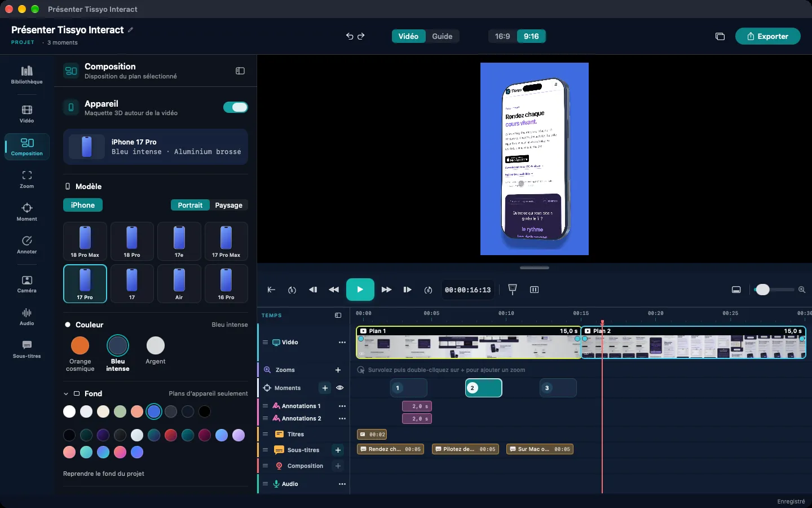812x508 pixels.
Task: Open the Annoter sidebar panel
Action: click(x=27, y=245)
